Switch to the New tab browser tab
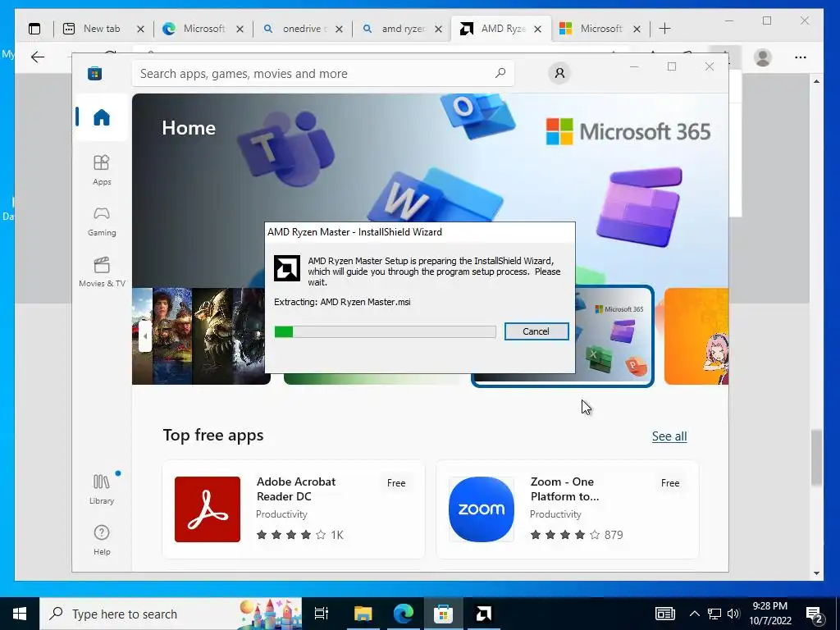 (x=103, y=29)
